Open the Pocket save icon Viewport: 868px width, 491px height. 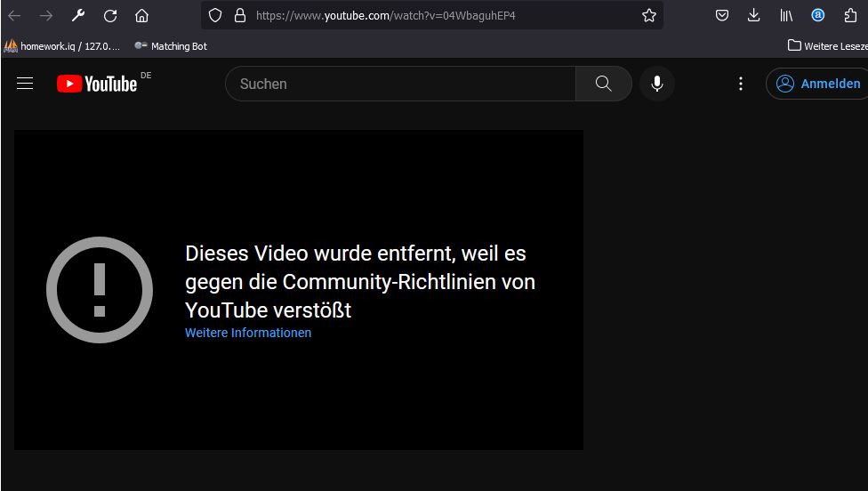pyautogui.click(x=722, y=15)
